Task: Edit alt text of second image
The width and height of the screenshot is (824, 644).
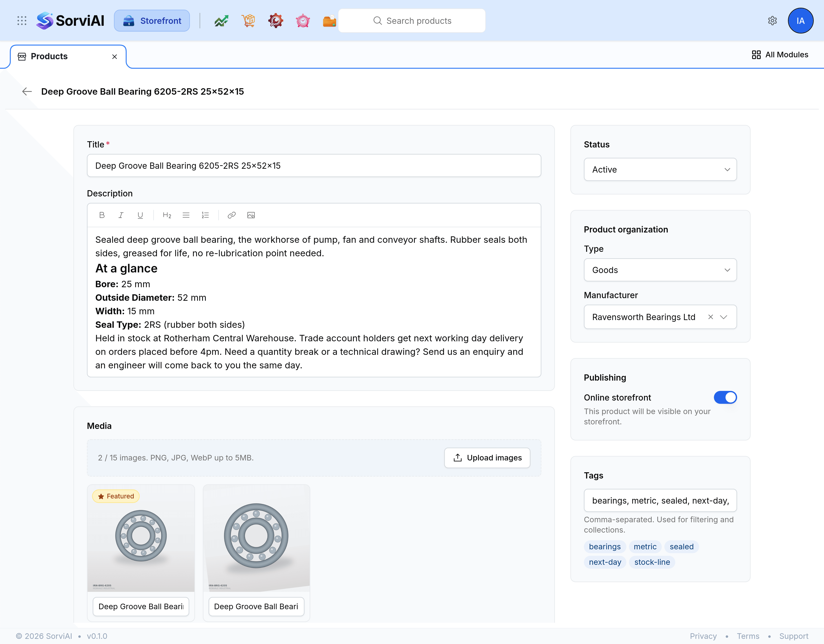Action: pos(256,607)
